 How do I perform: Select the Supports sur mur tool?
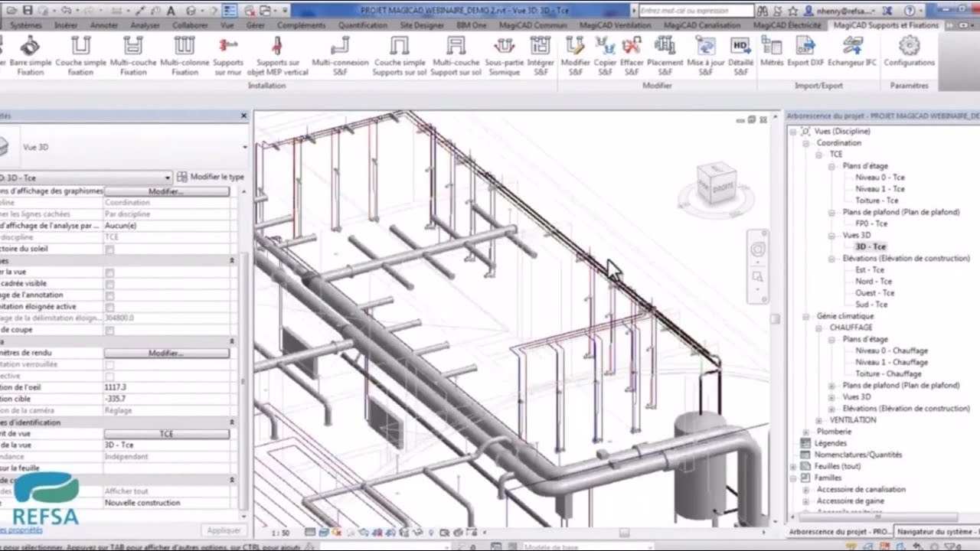[228, 55]
